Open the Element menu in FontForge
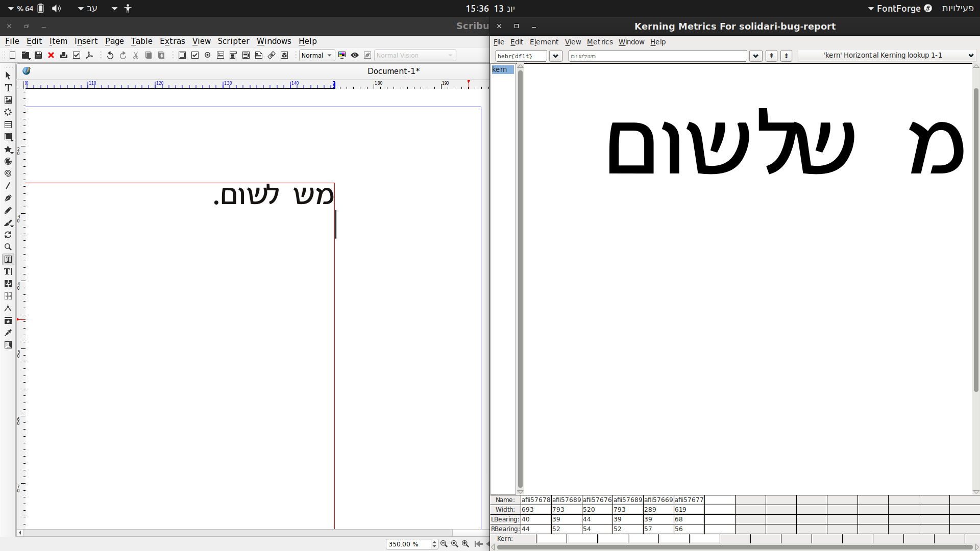 [x=544, y=42]
